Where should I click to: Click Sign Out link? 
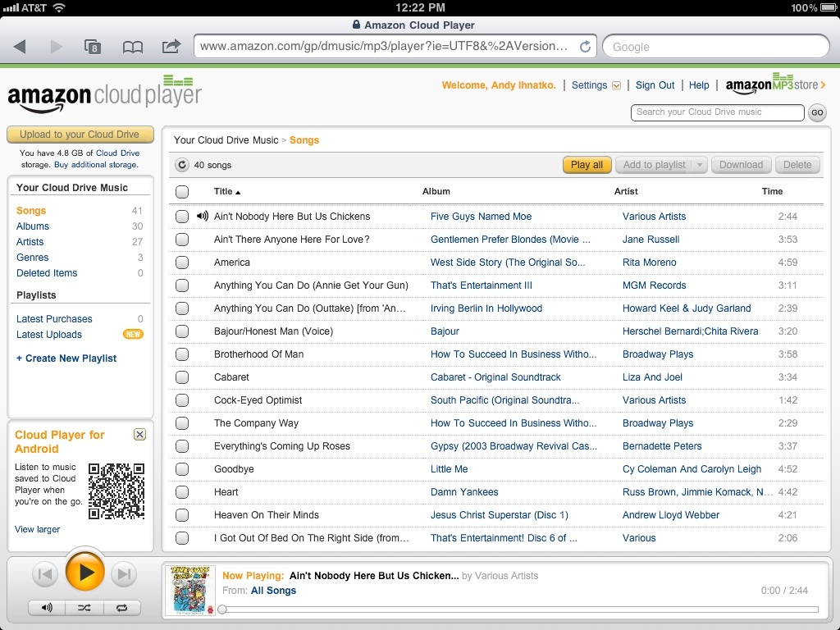point(655,85)
